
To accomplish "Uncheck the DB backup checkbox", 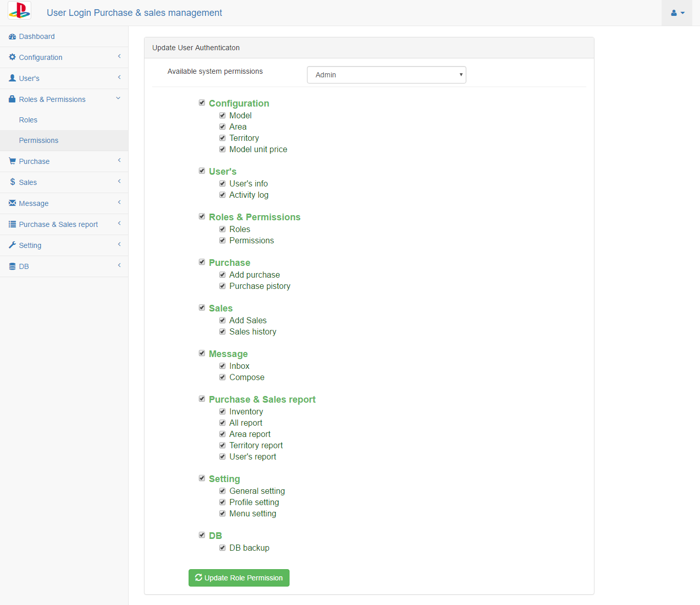I will point(222,548).
